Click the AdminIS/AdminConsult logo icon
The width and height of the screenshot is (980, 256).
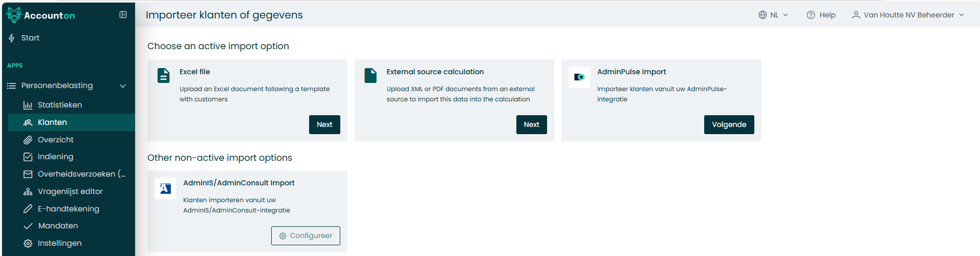tap(165, 188)
